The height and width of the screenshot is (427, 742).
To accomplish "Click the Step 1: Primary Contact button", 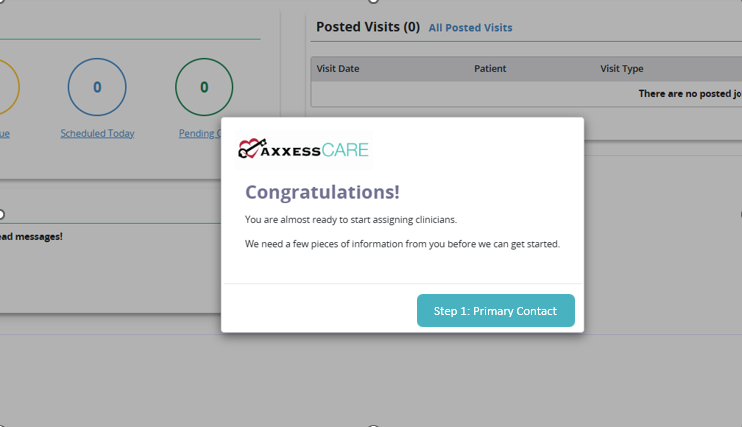I will click(x=495, y=311).
